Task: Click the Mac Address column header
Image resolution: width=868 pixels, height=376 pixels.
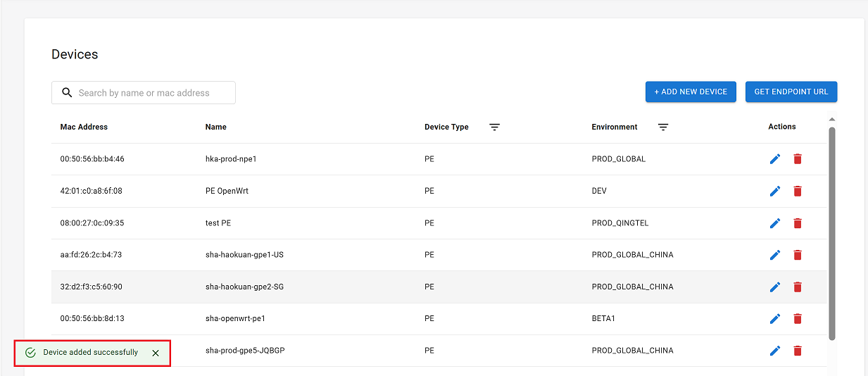Action: (x=84, y=127)
